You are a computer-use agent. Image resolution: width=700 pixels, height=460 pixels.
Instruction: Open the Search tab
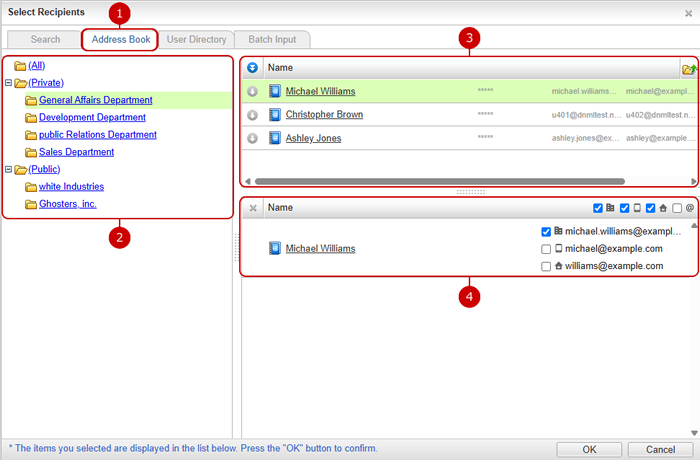[45, 39]
